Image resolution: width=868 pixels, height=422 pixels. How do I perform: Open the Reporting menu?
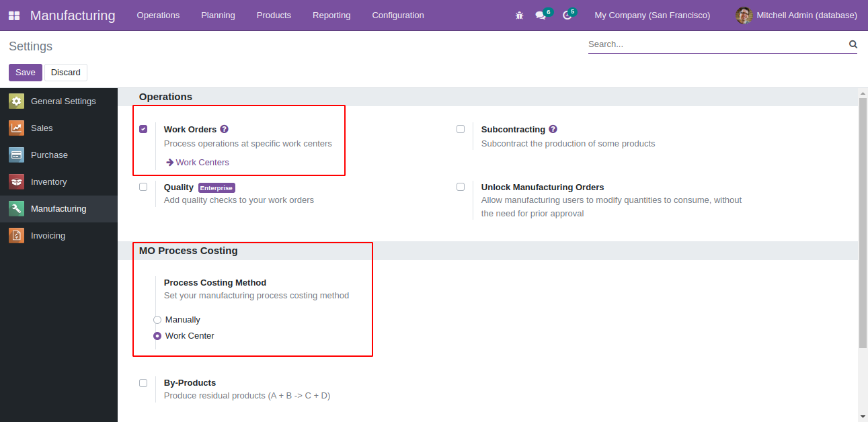coord(331,15)
